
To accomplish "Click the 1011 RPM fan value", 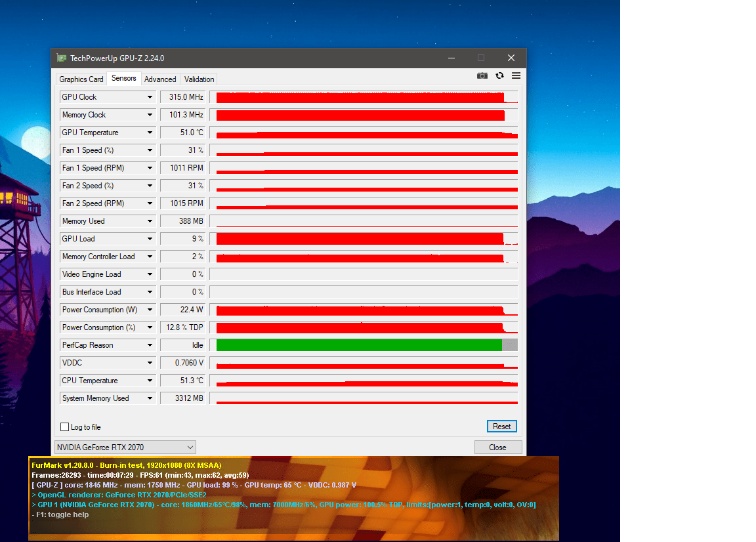I will [182, 168].
